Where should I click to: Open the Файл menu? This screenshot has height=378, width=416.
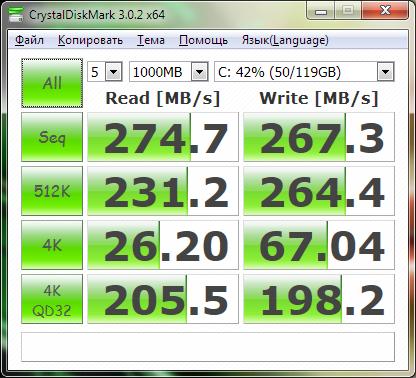29,40
